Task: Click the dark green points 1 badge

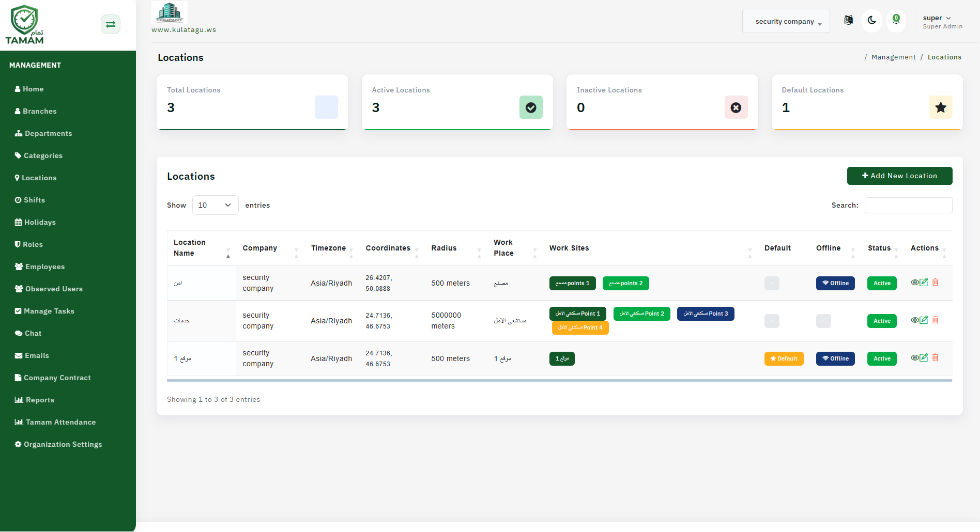Action: [572, 283]
